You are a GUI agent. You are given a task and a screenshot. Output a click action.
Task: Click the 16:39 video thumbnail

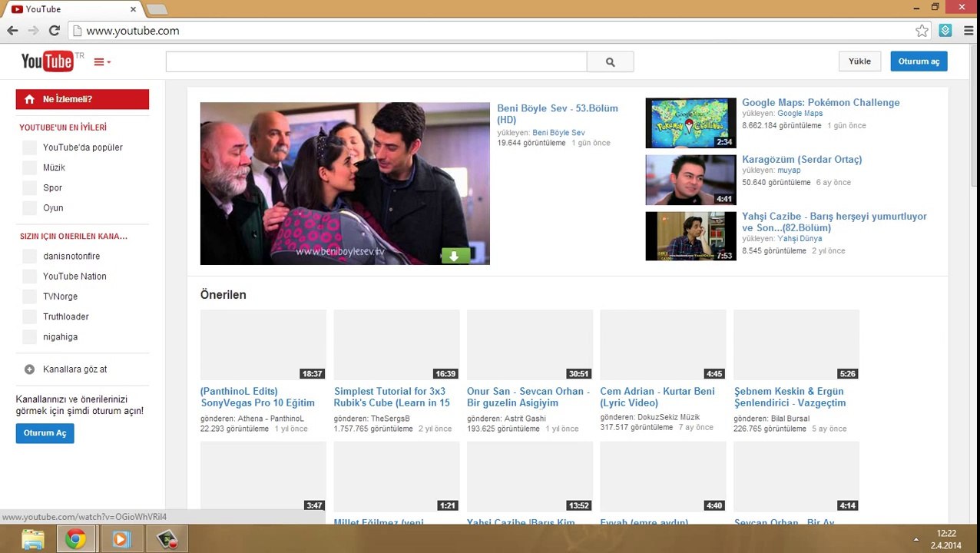pos(396,345)
